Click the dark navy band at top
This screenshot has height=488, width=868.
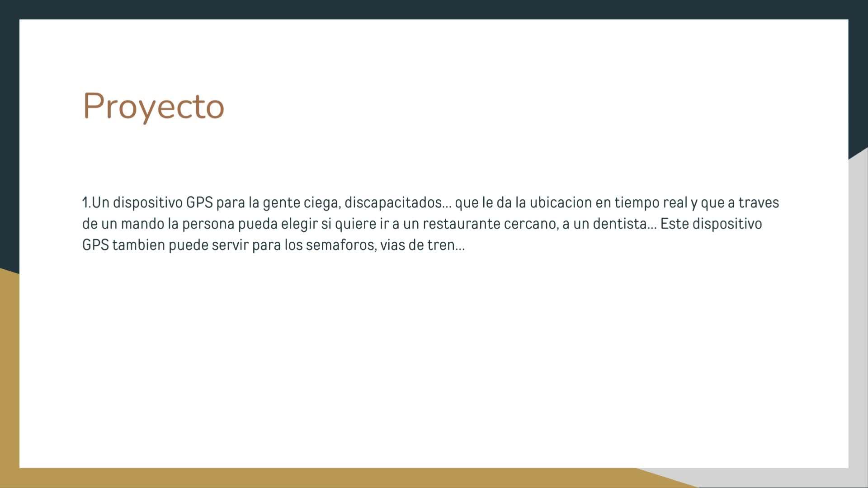point(434,9)
